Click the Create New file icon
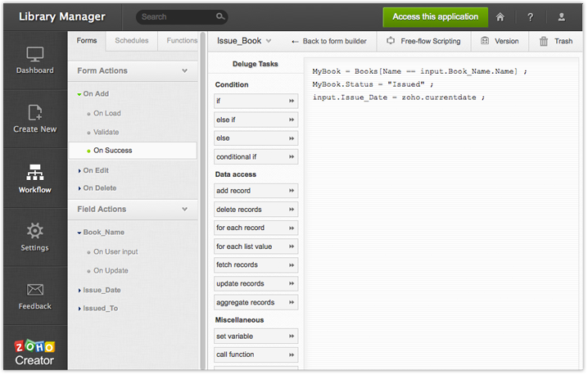Viewport: 588px width, 375px height. tap(34, 113)
